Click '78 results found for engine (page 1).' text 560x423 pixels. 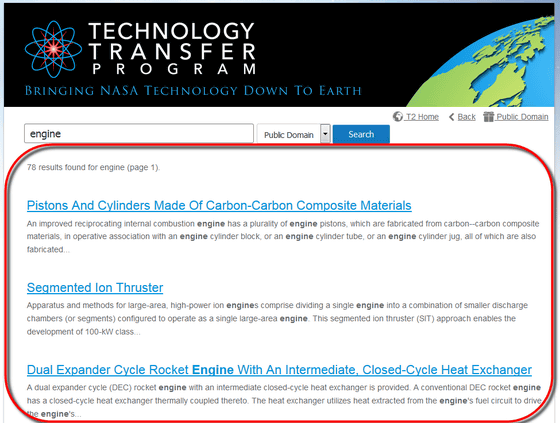pyautogui.click(x=93, y=167)
